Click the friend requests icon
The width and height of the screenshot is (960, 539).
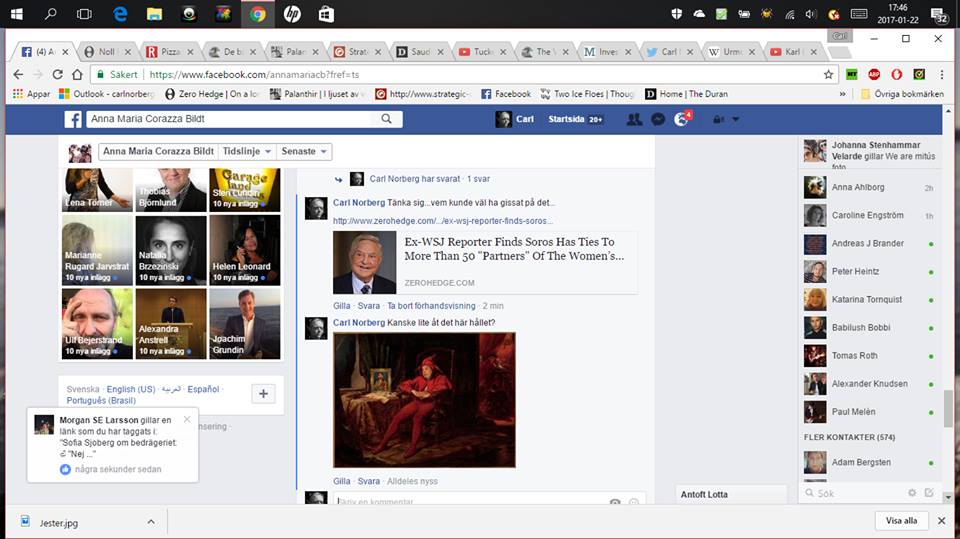[x=634, y=119]
